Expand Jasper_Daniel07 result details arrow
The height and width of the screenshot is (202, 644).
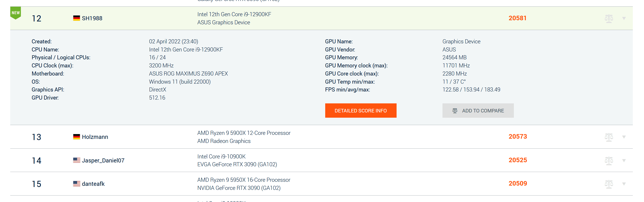pos(624,161)
